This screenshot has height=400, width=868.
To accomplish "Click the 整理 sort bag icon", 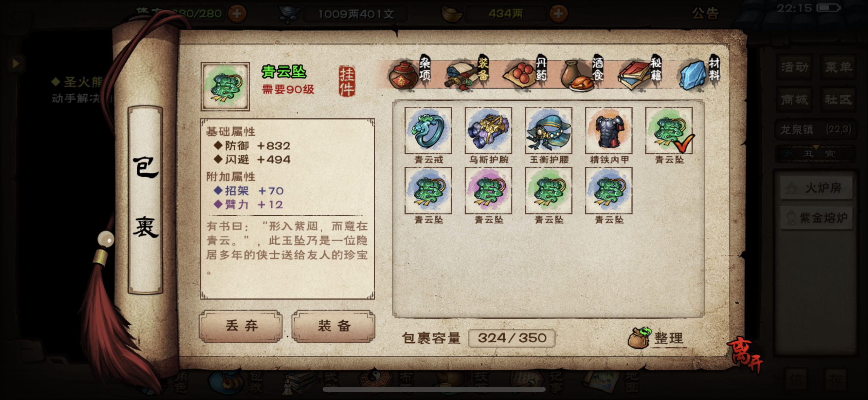I will 656,338.
